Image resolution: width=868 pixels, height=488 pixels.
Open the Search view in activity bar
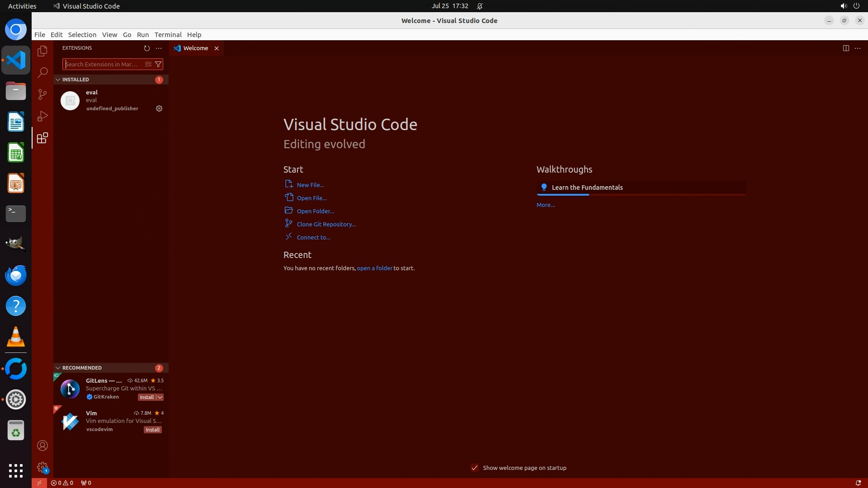[x=42, y=72]
